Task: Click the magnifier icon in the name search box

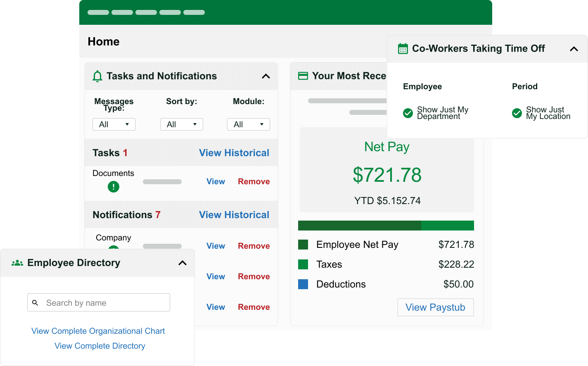Action: pos(36,302)
